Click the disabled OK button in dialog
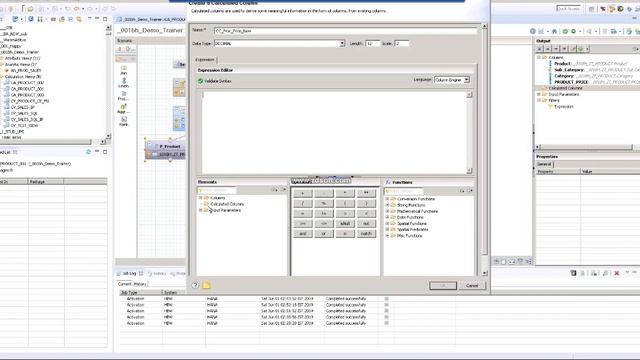Viewport: 640px width, 360px height. [443, 286]
